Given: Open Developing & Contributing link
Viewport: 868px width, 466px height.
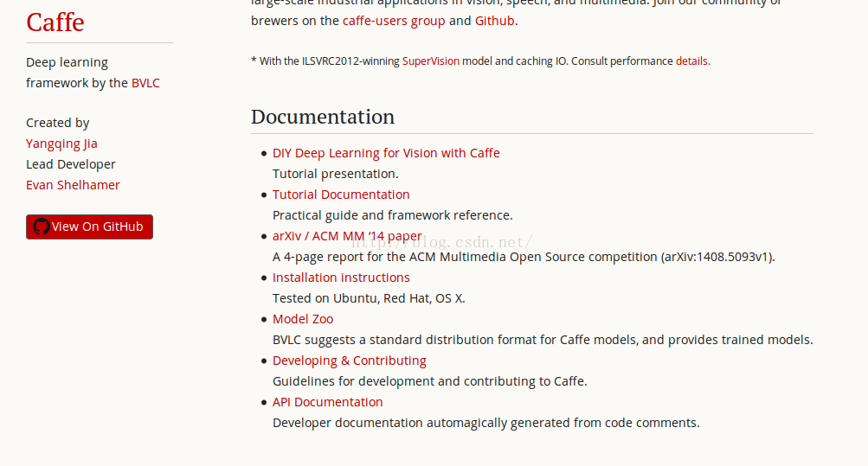Looking at the screenshot, I should click(x=350, y=361).
